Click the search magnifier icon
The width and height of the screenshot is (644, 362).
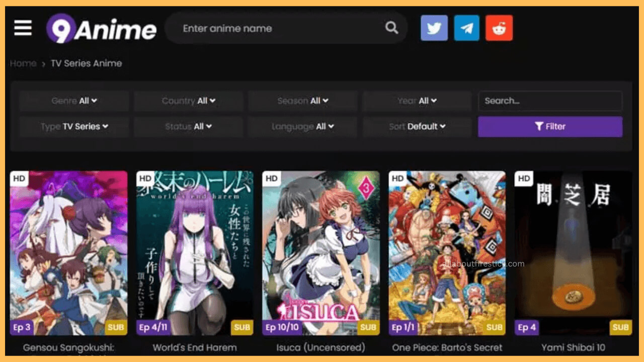pyautogui.click(x=391, y=28)
